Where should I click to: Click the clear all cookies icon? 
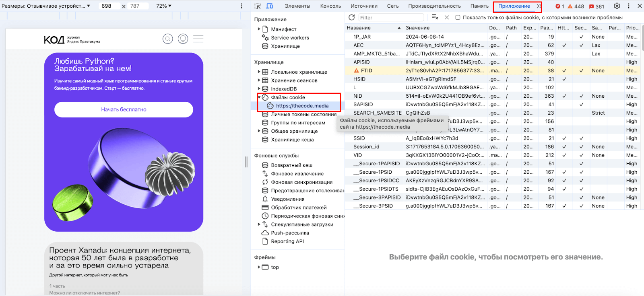[x=435, y=17]
